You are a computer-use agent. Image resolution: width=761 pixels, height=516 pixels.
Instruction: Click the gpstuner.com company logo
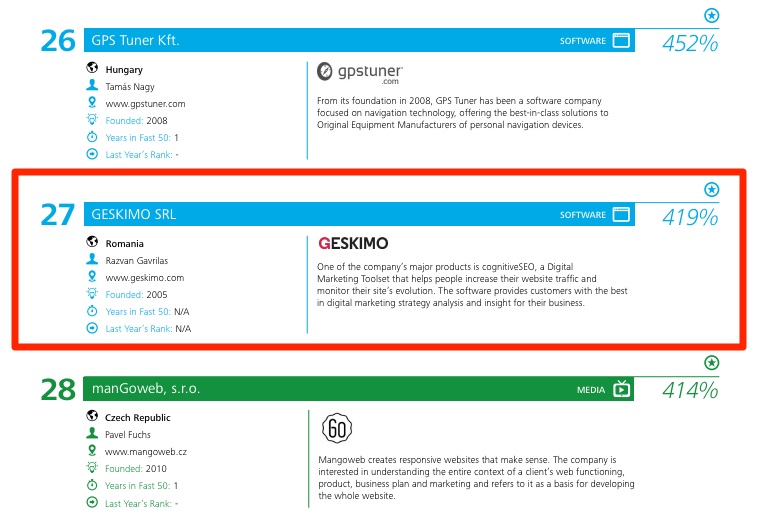[x=360, y=72]
